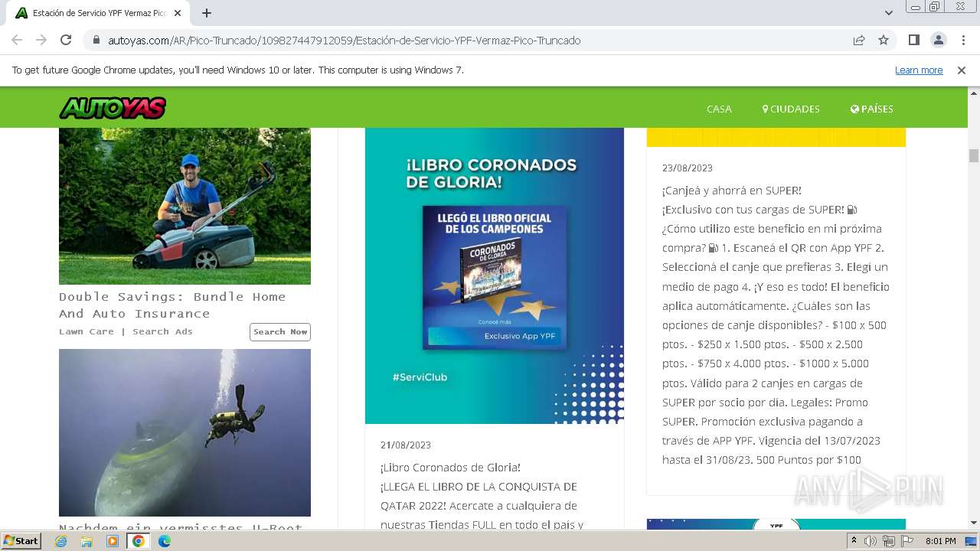
Task: Open Chrome's three-dot menu
Action: point(962,40)
